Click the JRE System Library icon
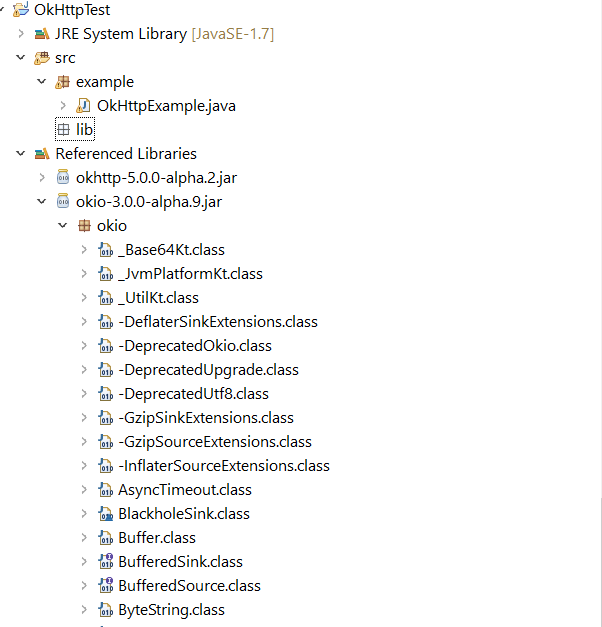602x627 pixels. tap(42, 34)
